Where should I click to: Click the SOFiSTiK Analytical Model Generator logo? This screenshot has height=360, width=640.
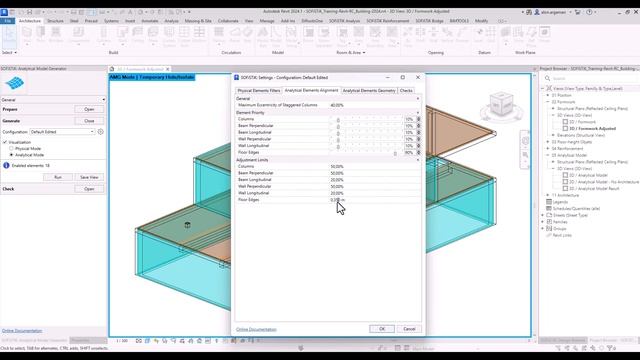tap(15, 83)
